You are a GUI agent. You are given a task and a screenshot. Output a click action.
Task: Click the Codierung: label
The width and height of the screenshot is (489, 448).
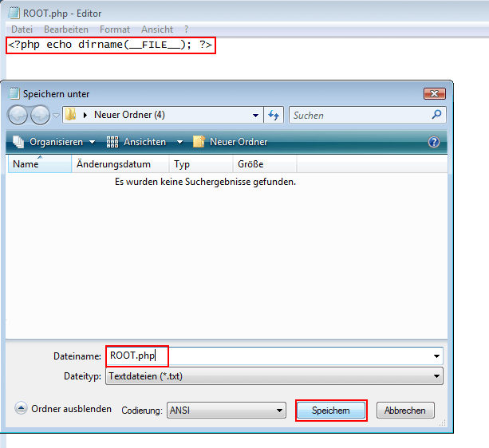pyautogui.click(x=142, y=411)
